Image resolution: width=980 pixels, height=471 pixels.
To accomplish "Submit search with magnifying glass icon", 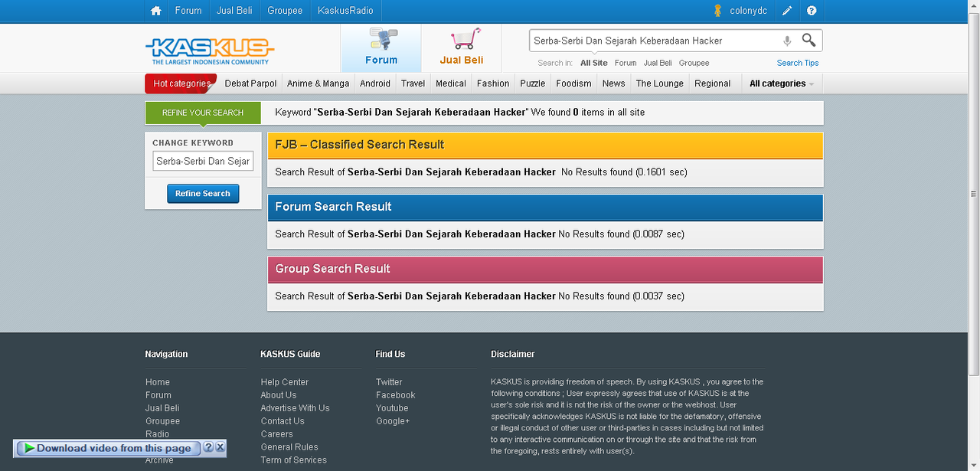I will 808,41.
